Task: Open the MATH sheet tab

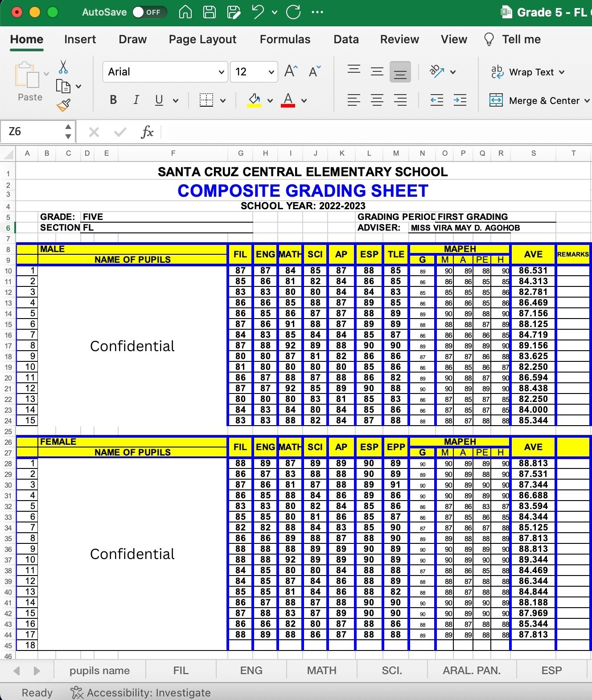Action: tap(321, 671)
